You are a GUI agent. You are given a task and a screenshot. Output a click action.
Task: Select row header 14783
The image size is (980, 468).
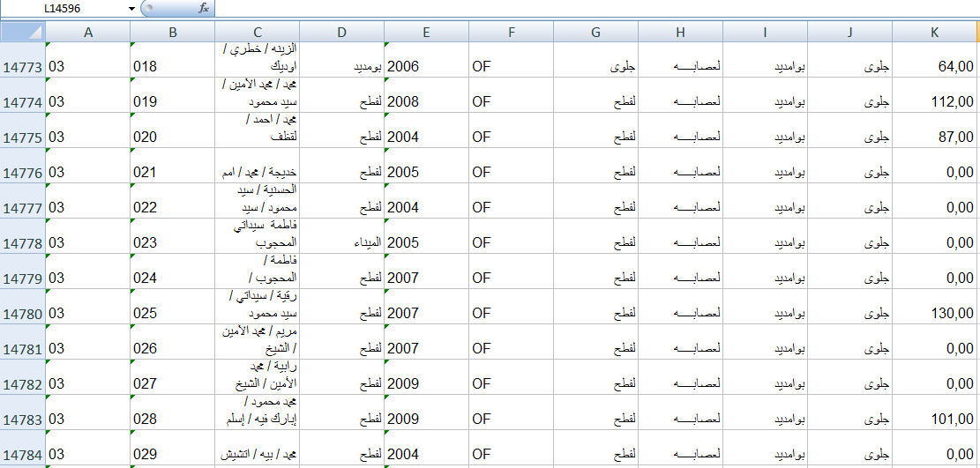pos(23,412)
